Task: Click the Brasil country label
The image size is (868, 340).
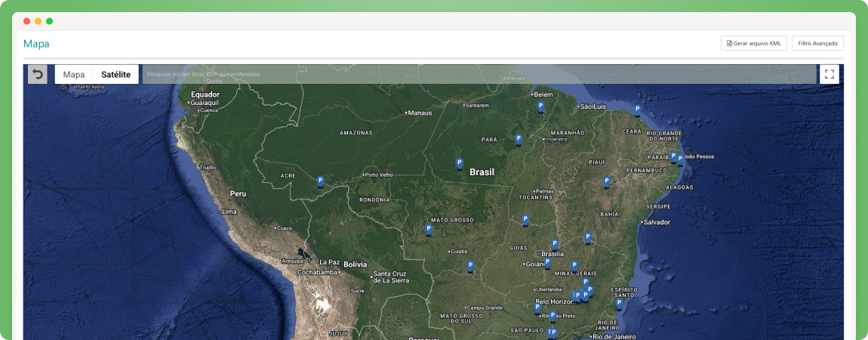Action: tap(482, 172)
